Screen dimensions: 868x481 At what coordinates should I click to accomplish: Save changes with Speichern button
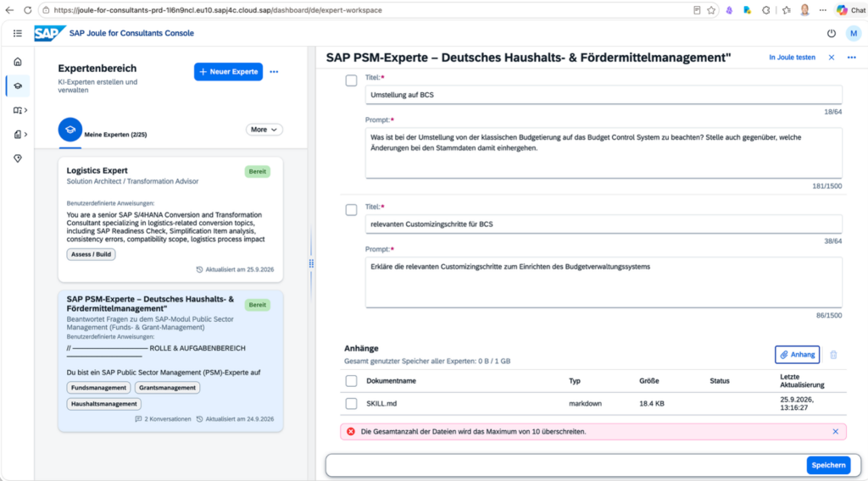[828, 466]
